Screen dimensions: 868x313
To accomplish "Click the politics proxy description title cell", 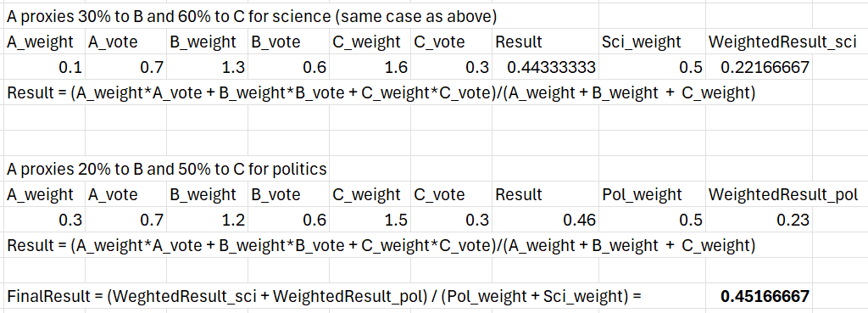I will click(x=167, y=170).
